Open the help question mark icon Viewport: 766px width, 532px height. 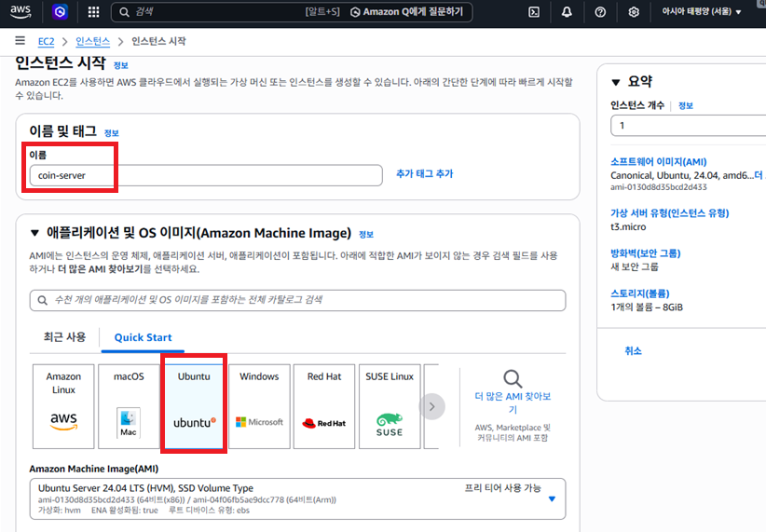pyautogui.click(x=600, y=12)
